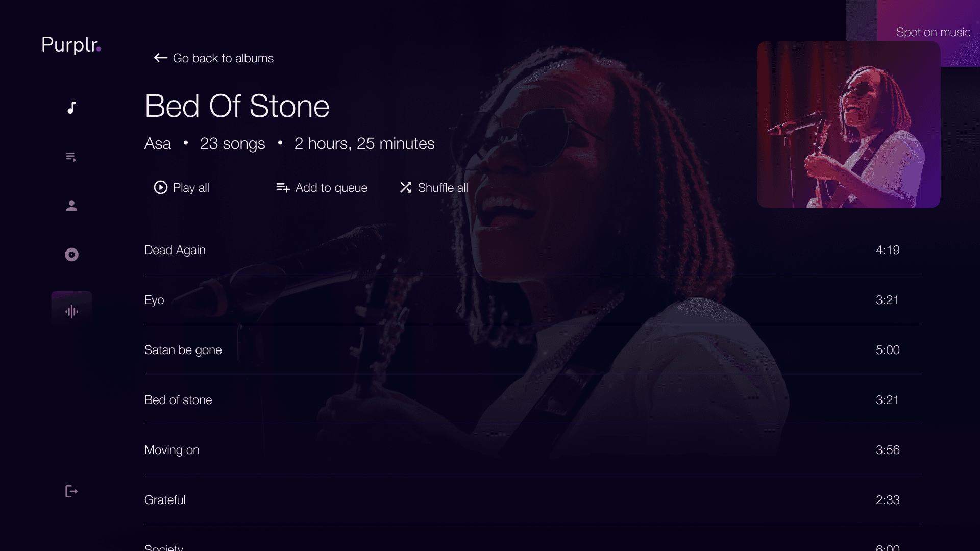Click the Purplr logo
This screenshot has width=980, height=551.
[71, 45]
